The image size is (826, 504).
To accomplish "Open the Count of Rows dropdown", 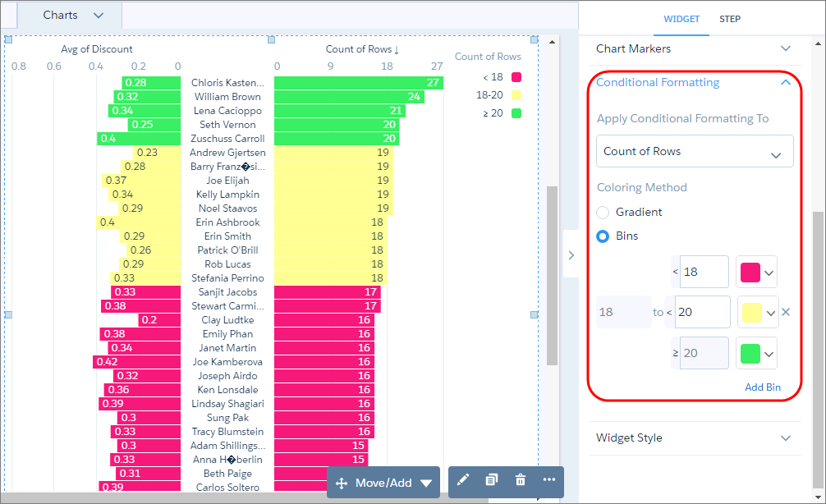I will point(695,152).
